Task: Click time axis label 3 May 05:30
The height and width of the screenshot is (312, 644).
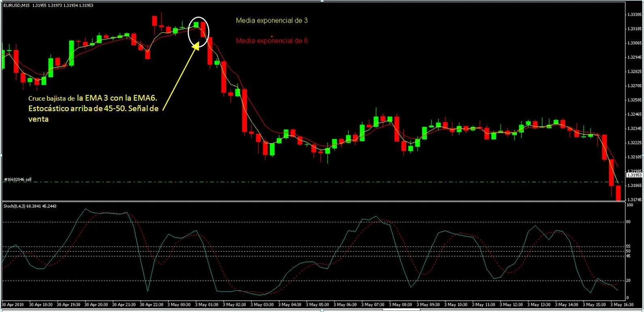Action: 317,305
